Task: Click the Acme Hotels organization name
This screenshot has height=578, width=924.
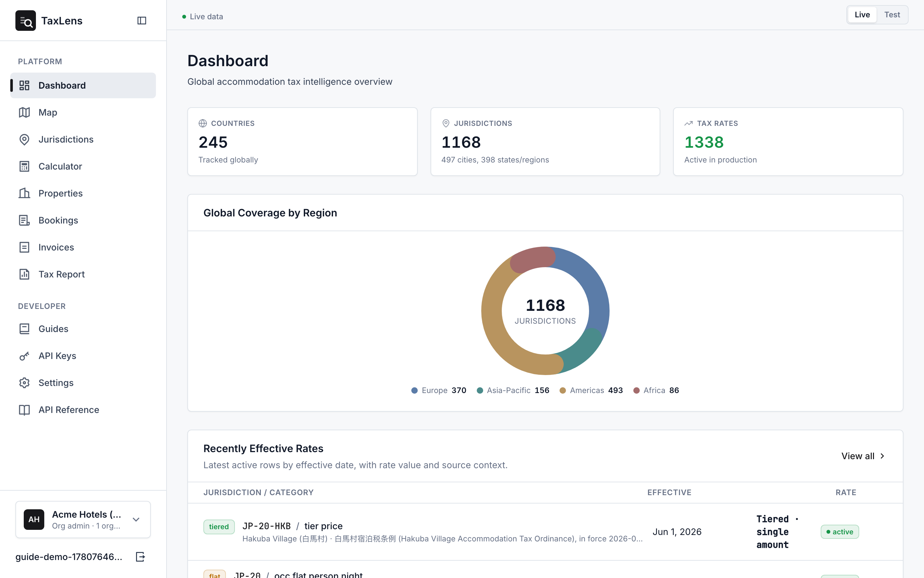Action: [87, 514]
